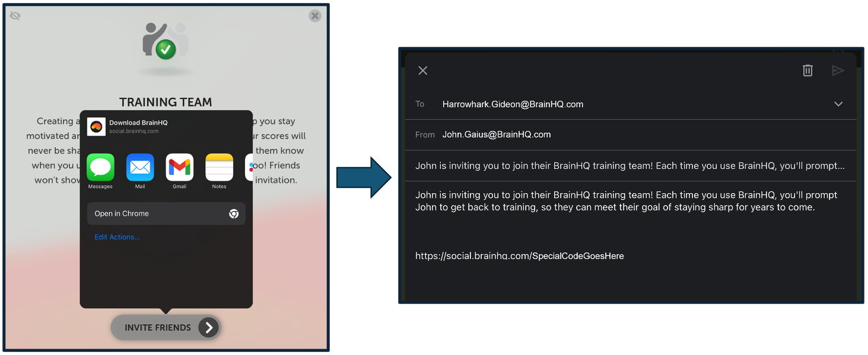The width and height of the screenshot is (868, 355).
Task: Click the email subject line
Action: pyautogui.click(x=631, y=166)
